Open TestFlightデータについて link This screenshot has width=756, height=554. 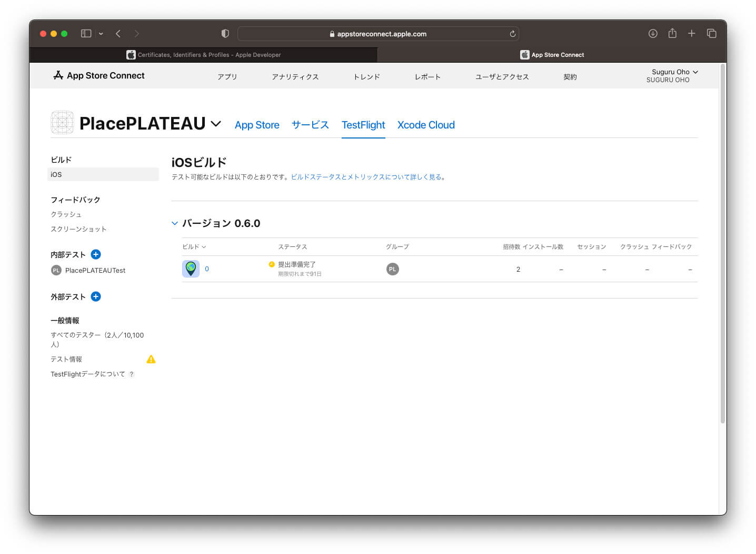pyautogui.click(x=88, y=374)
